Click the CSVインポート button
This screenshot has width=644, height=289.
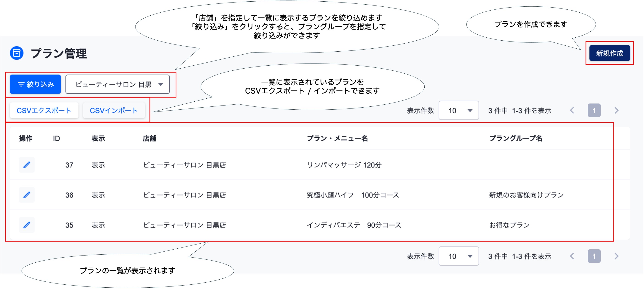(114, 110)
